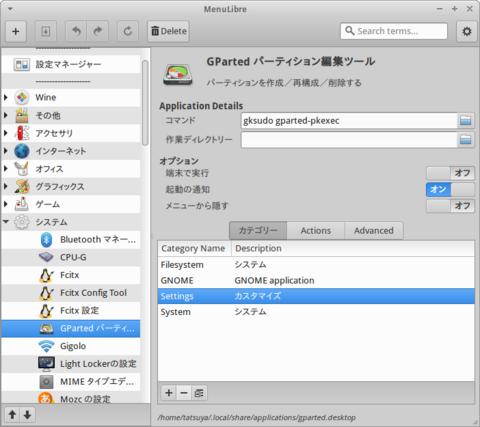Click the Category Name column header
The image size is (480, 427).
[194, 249]
